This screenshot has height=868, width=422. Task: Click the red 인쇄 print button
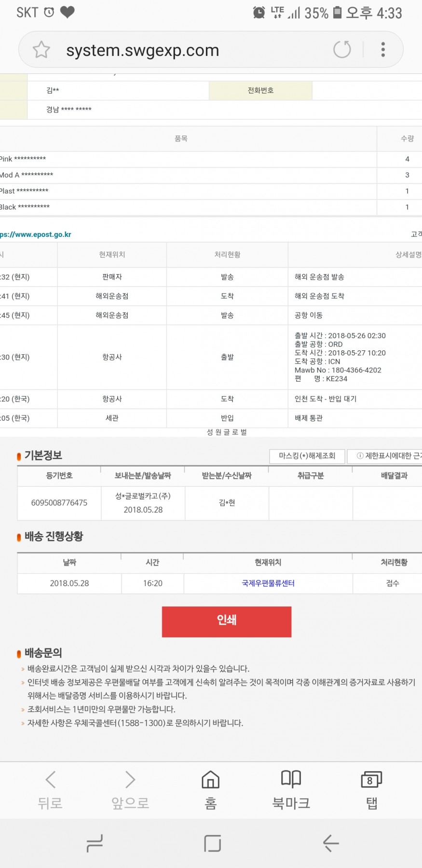[227, 621]
